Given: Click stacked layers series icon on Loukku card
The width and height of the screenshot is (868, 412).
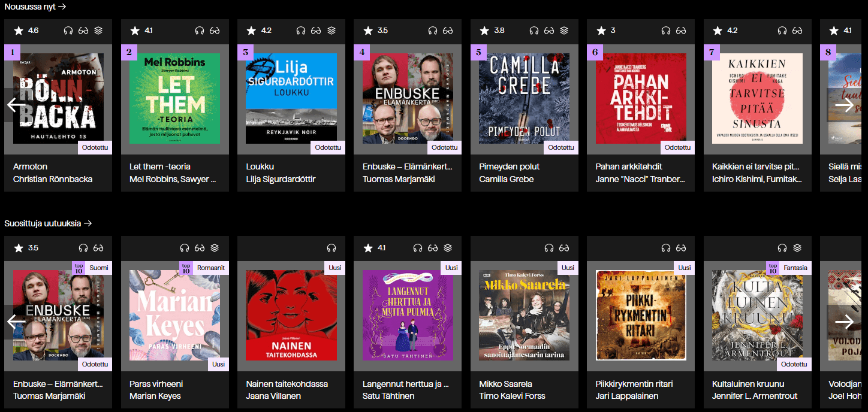Looking at the screenshot, I should (x=331, y=31).
